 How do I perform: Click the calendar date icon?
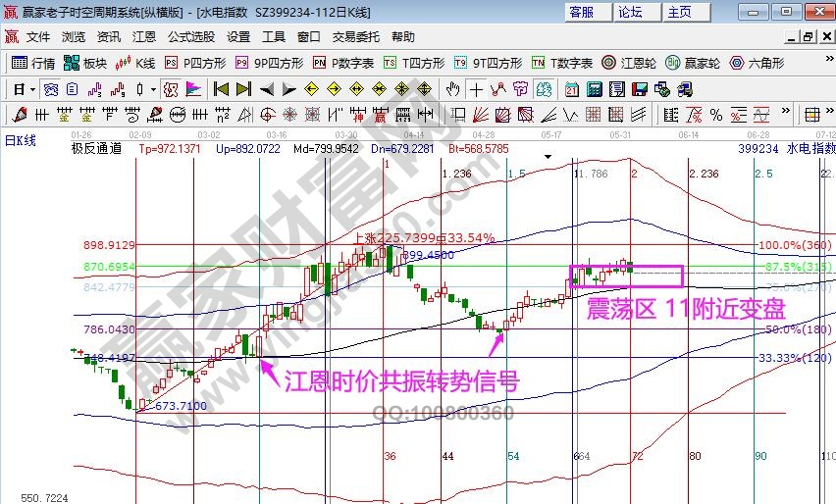572,89
